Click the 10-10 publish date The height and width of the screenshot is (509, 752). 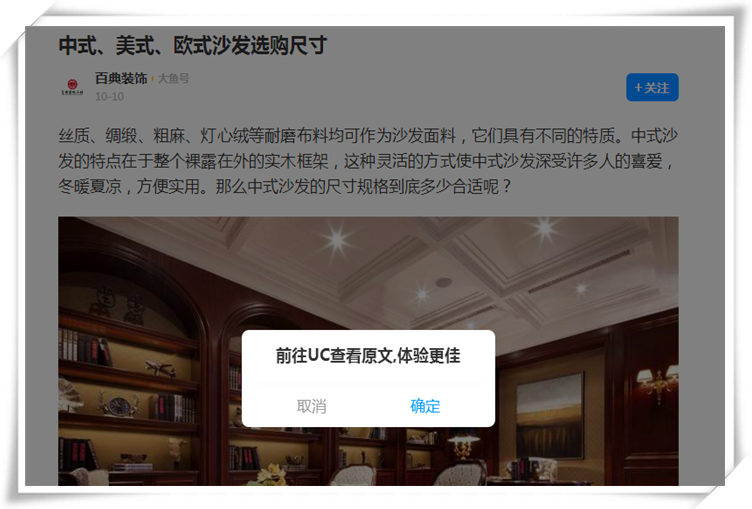(109, 96)
